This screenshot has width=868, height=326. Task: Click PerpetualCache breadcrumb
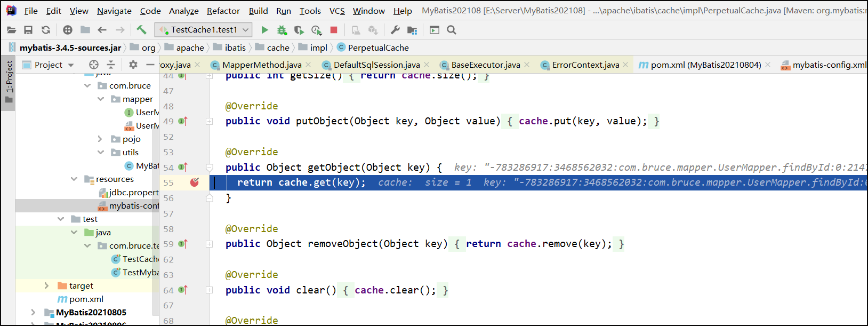373,47
